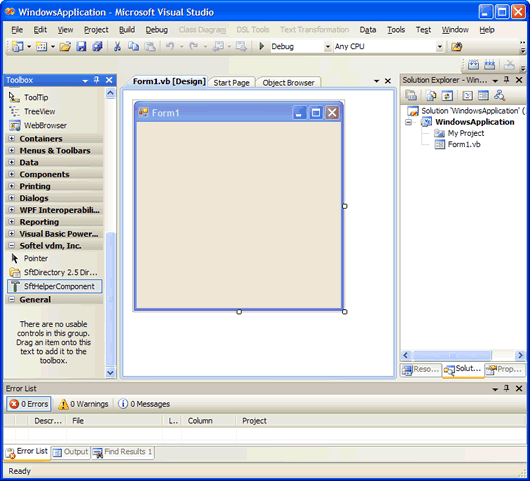Open the Debug configuration dropdown
The height and width of the screenshot is (481, 530).
click(x=327, y=47)
